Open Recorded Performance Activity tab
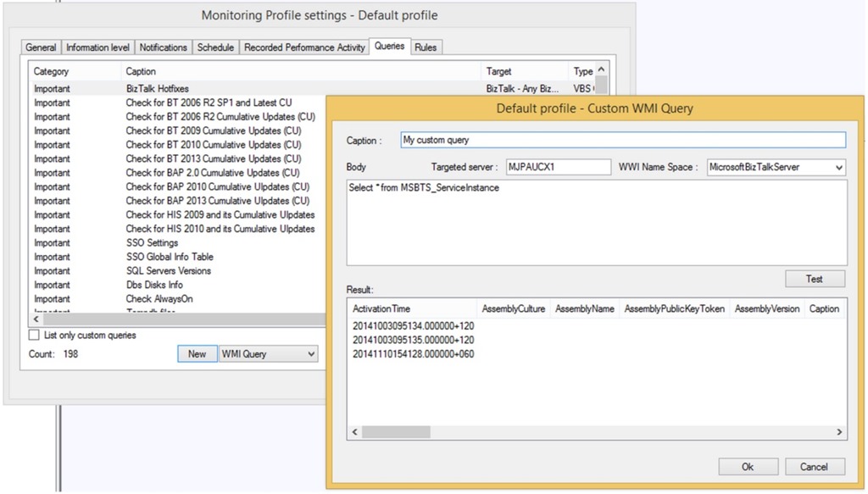Image resolution: width=868 pixels, height=494 pixels. 304,47
